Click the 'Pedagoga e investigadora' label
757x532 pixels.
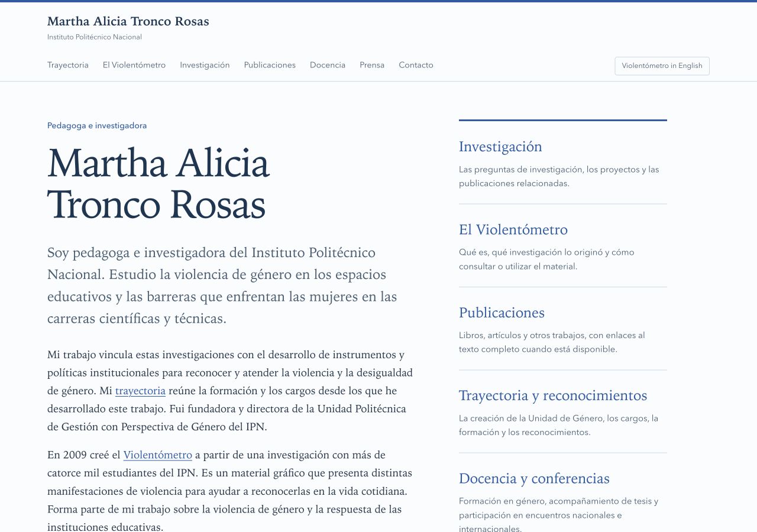[97, 125]
